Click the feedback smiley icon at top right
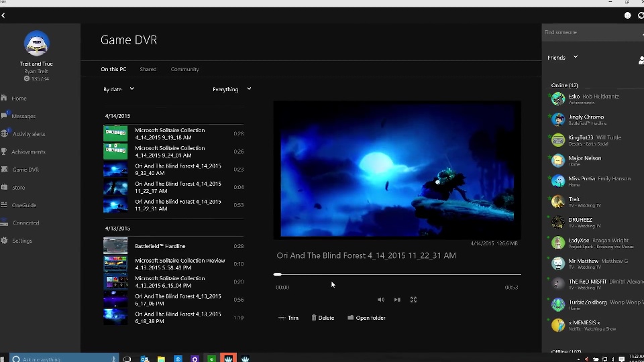 coord(628,15)
